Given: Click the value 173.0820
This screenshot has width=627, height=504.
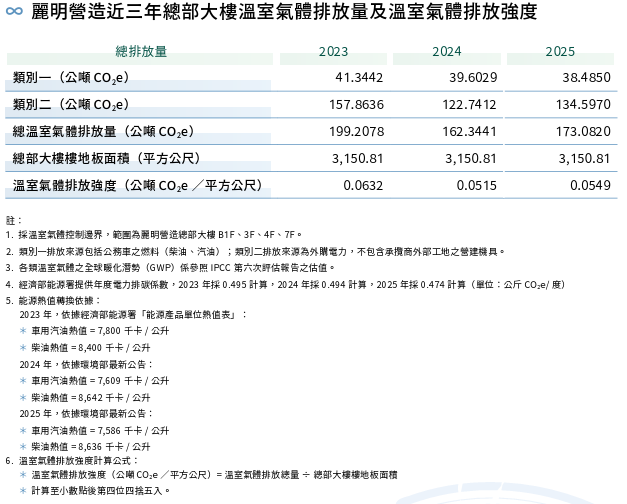Looking at the screenshot, I should [x=583, y=132].
